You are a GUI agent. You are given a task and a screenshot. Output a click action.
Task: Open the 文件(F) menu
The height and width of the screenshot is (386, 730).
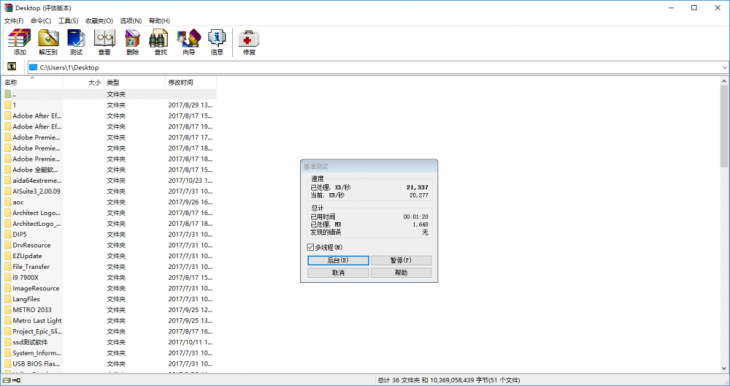[14, 21]
